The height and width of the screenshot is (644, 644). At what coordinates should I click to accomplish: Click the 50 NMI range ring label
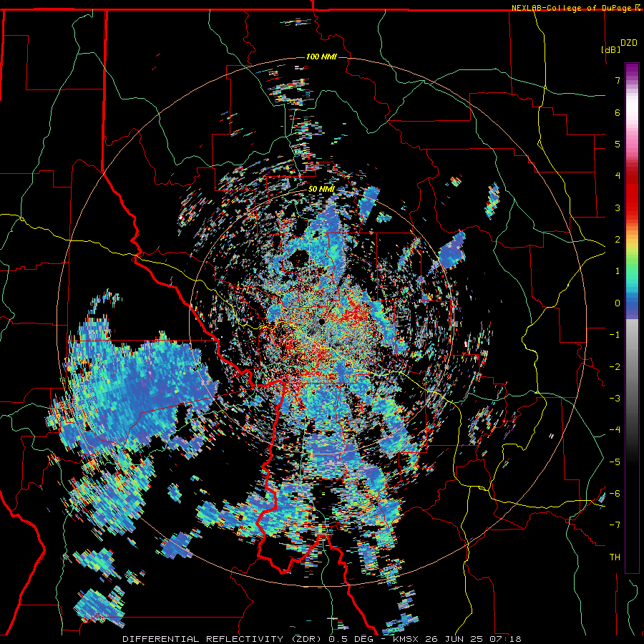(x=321, y=189)
